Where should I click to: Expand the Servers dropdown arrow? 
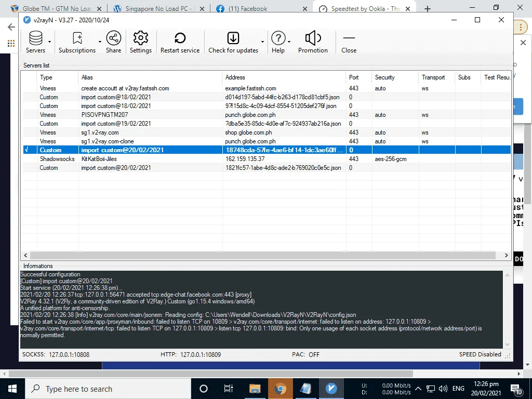49,42
